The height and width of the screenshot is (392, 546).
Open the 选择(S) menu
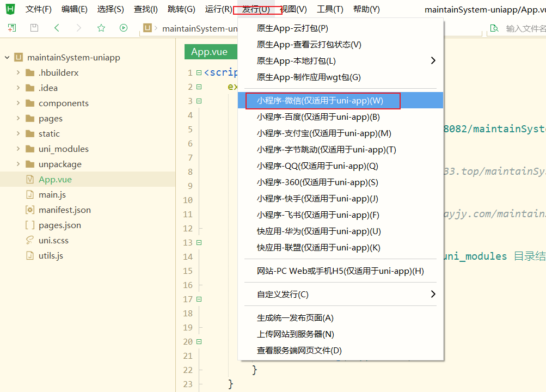point(111,9)
